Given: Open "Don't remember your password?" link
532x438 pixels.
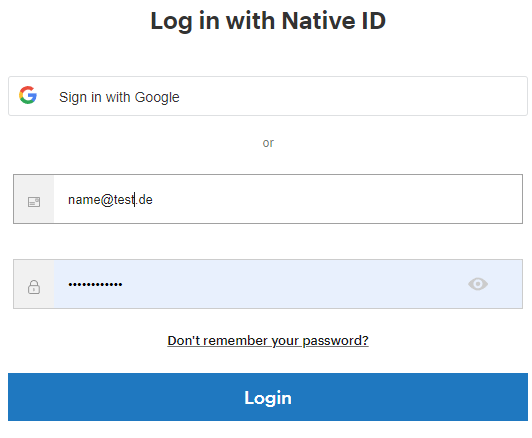Looking at the screenshot, I should coord(268,341).
